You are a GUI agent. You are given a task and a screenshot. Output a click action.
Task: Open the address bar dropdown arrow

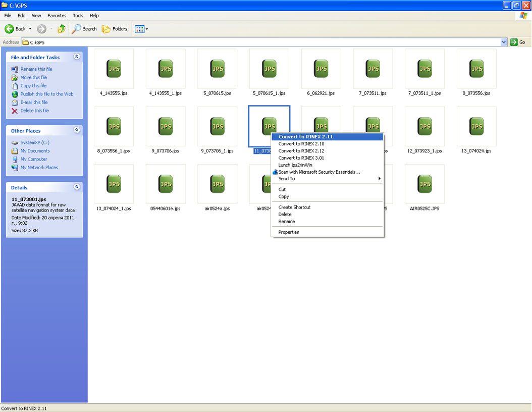(x=504, y=42)
